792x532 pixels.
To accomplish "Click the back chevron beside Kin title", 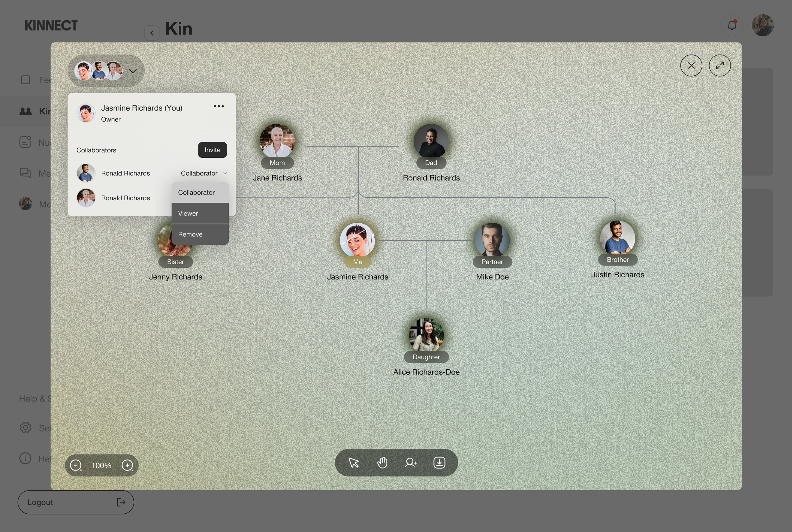I will [152, 33].
